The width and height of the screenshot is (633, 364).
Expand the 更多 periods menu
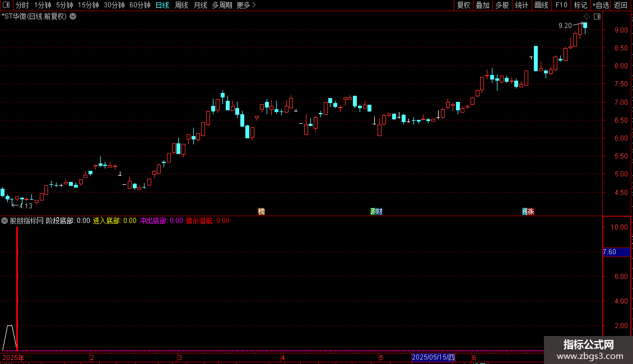(x=246, y=5)
